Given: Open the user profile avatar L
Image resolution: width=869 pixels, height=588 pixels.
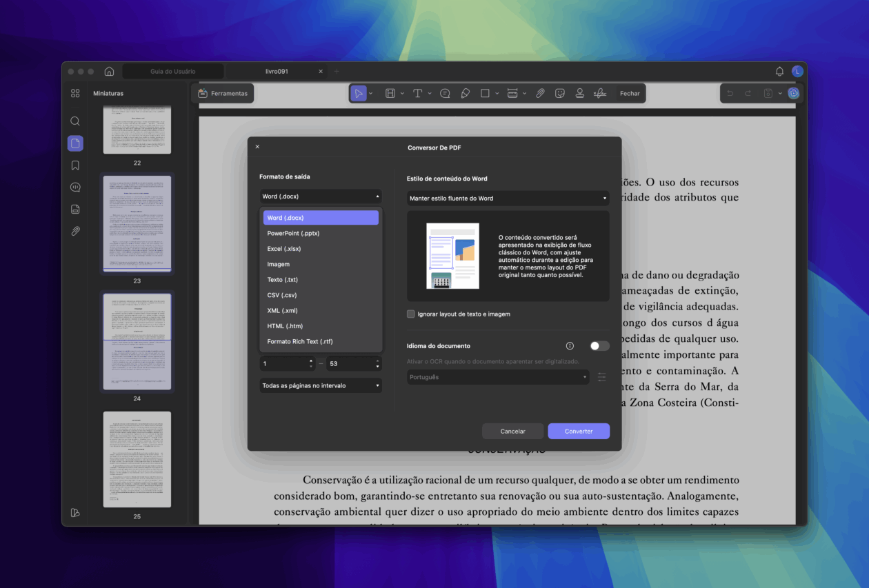Looking at the screenshot, I should tap(797, 71).
